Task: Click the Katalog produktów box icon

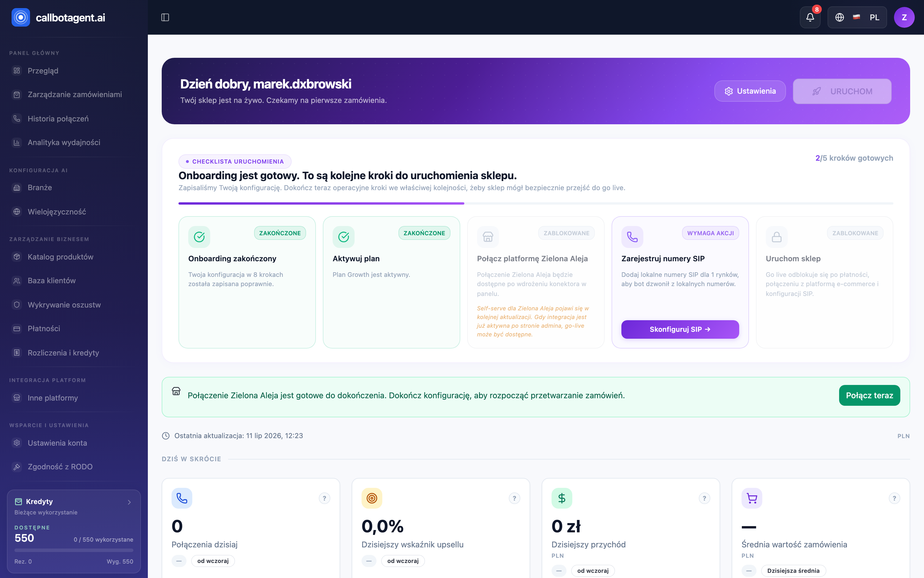Action: click(17, 257)
